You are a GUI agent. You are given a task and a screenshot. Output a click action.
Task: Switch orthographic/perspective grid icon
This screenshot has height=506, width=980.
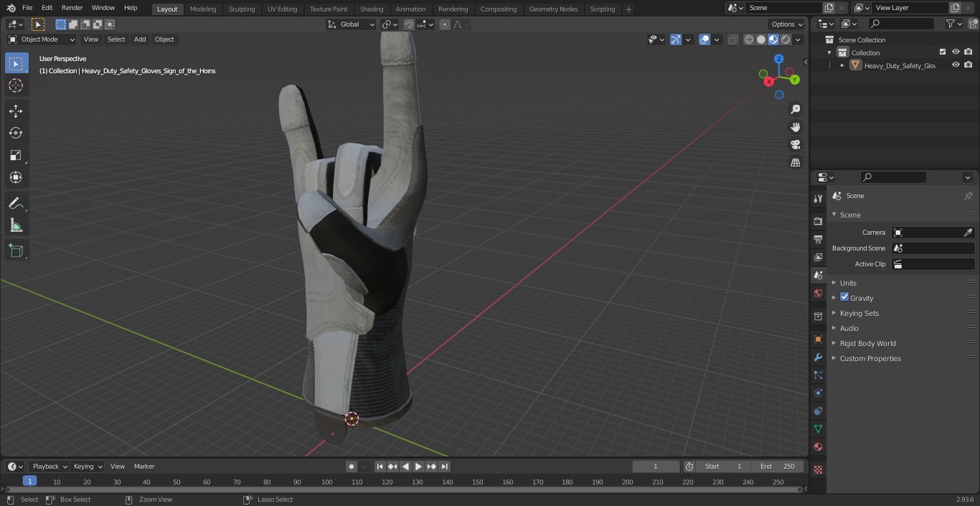click(795, 163)
